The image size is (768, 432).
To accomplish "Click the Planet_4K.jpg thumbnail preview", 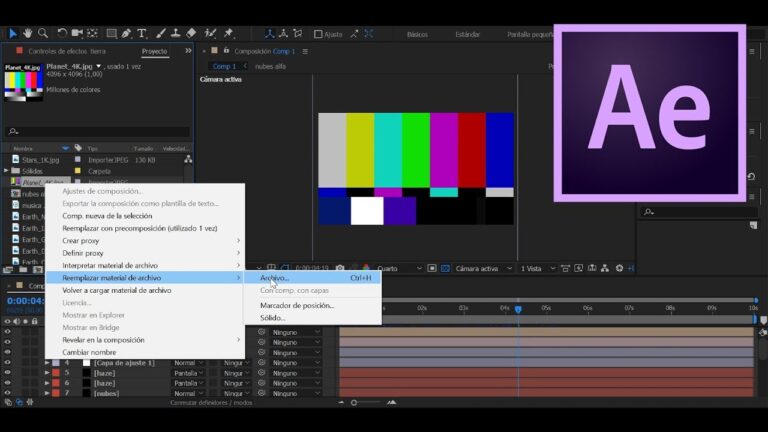I will pyautogui.click(x=24, y=84).
